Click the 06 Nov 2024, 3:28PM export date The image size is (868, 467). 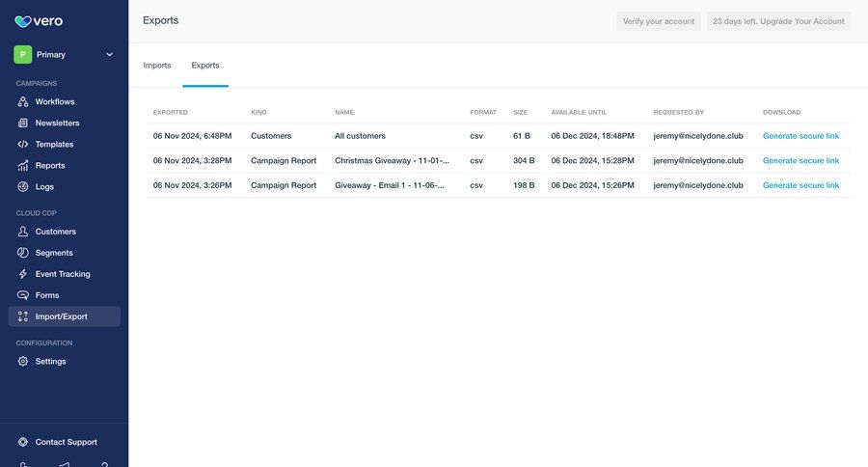[193, 161]
